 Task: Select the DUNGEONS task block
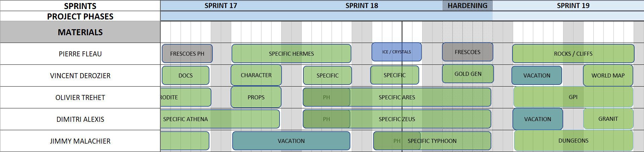(573, 141)
